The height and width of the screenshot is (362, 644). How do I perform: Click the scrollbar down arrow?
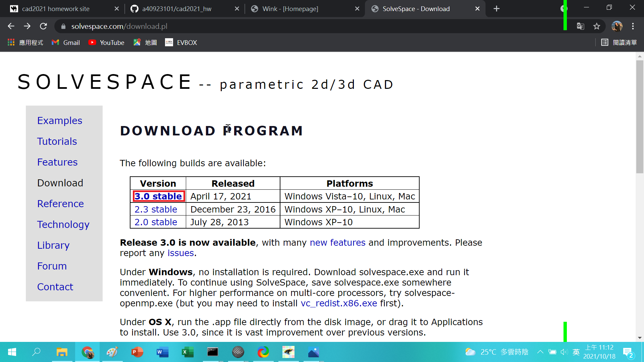(x=640, y=338)
